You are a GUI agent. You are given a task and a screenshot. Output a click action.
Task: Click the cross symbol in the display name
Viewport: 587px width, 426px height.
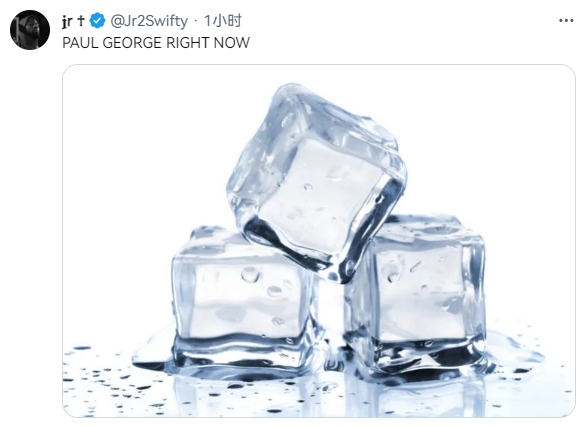(81, 21)
